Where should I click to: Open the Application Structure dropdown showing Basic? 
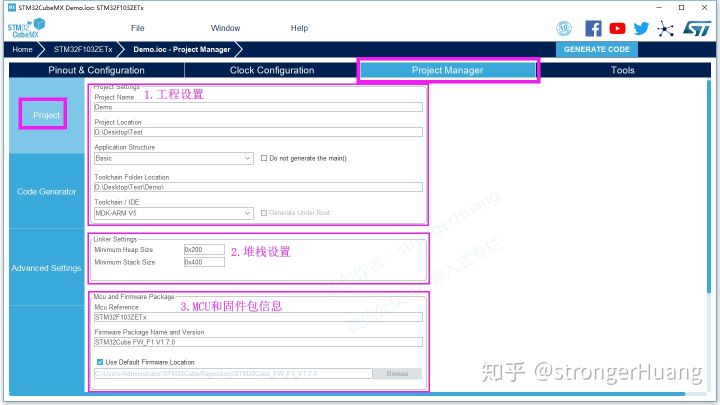coord(174,158)
